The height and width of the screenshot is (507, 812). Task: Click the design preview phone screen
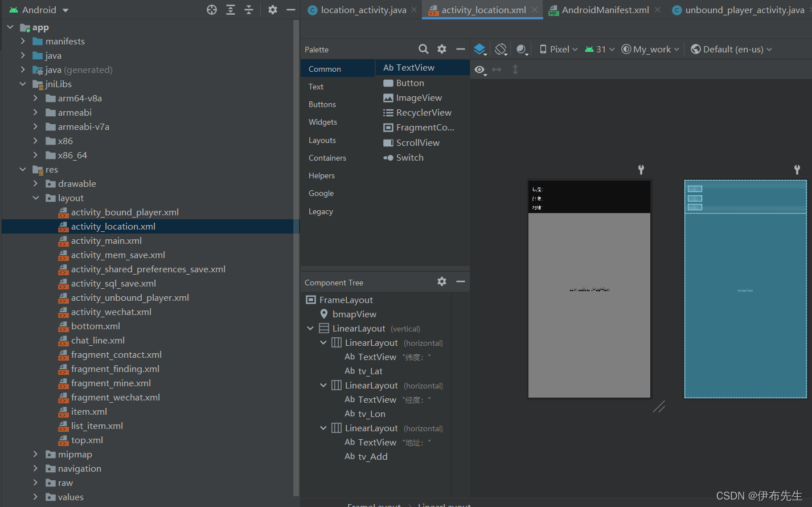coord(589,289)
